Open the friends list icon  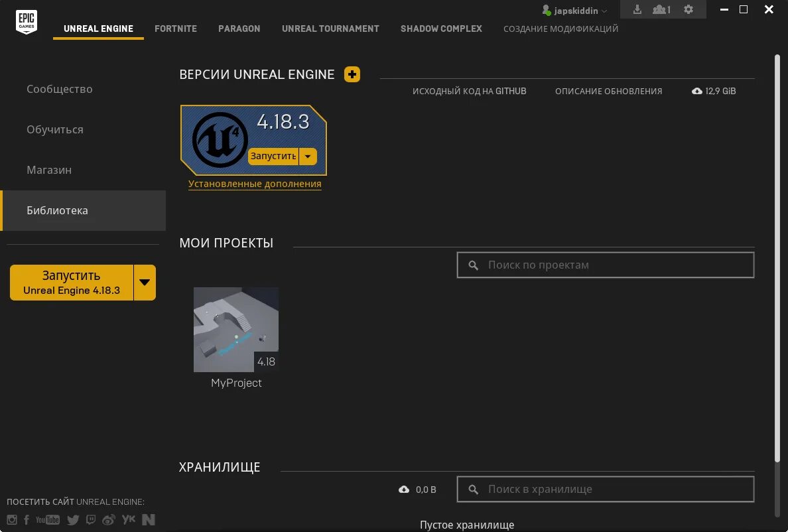[661, 9]
